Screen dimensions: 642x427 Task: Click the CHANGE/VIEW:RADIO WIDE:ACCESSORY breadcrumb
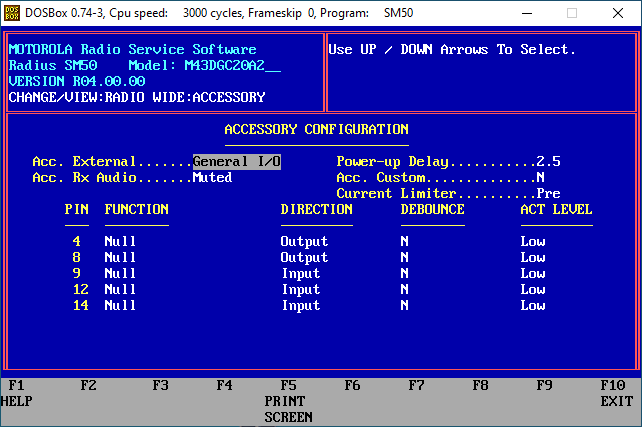click(x=137, y=97)
